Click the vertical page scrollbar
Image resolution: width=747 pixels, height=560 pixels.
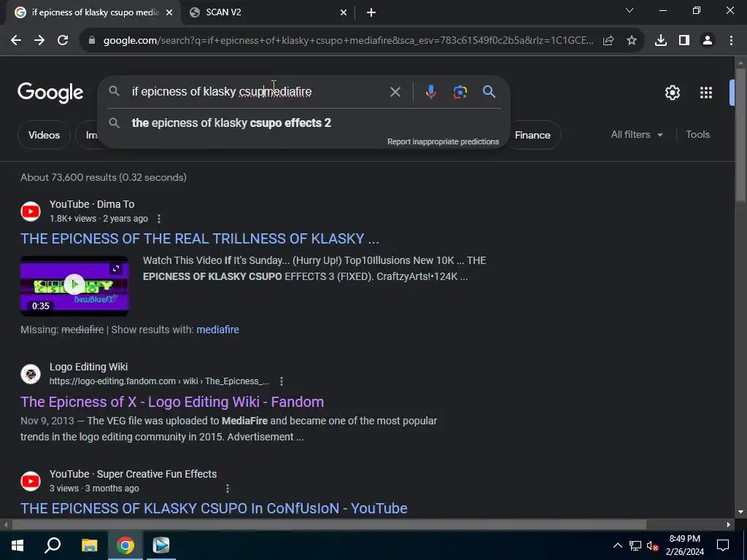pos(740,135)
